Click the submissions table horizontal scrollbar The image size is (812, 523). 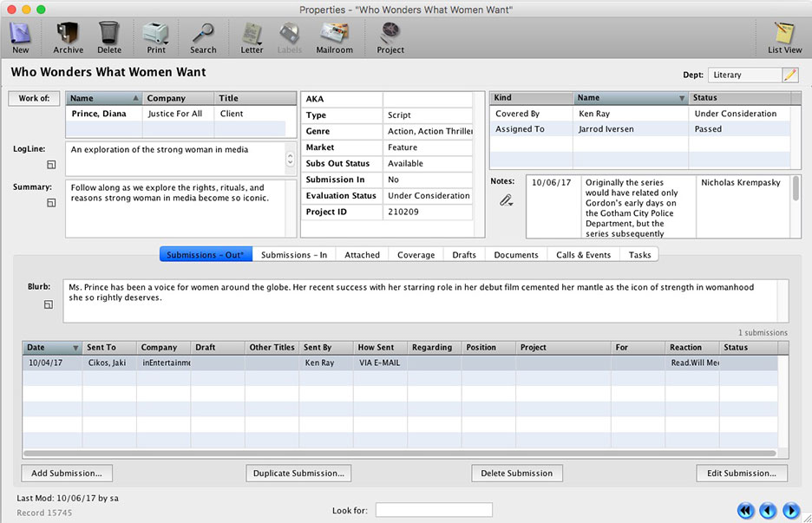400,454
